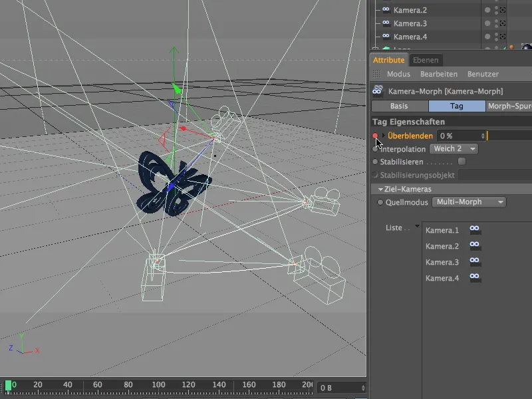Toggle visibility dot for Kamera.3
The image size is (532, 399).
tap(487, 23)
